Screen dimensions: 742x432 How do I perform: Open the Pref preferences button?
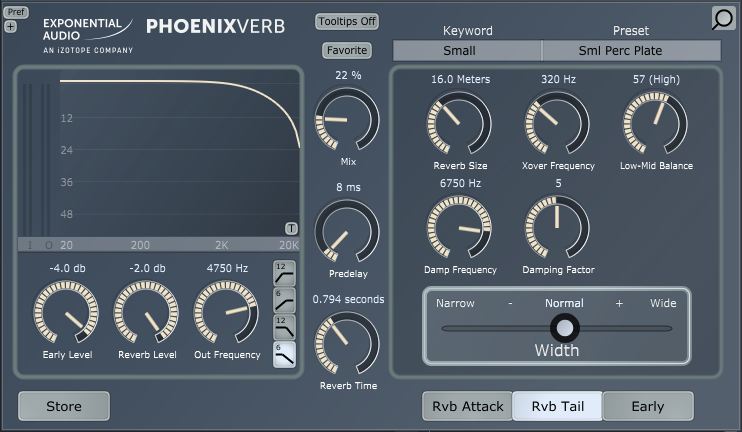pos(16,12)
